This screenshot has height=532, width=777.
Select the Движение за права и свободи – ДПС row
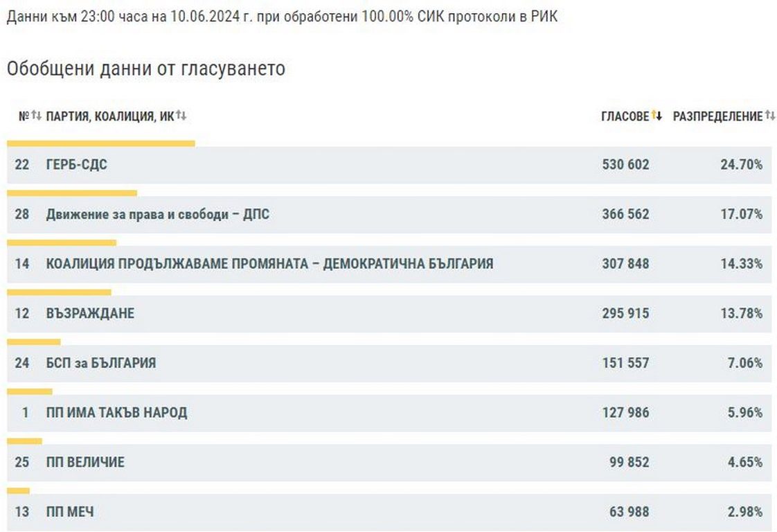(158, 215)
